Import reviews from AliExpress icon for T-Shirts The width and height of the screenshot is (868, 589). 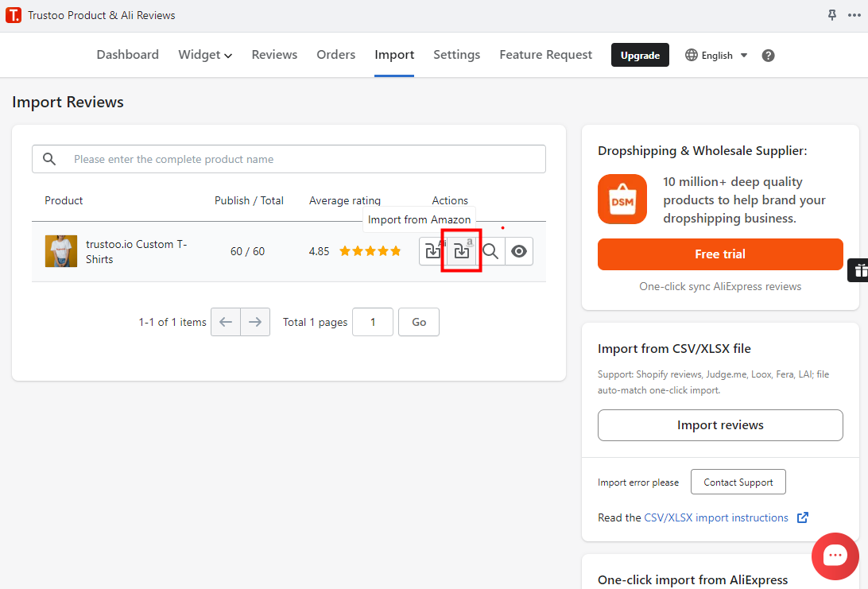432,251
